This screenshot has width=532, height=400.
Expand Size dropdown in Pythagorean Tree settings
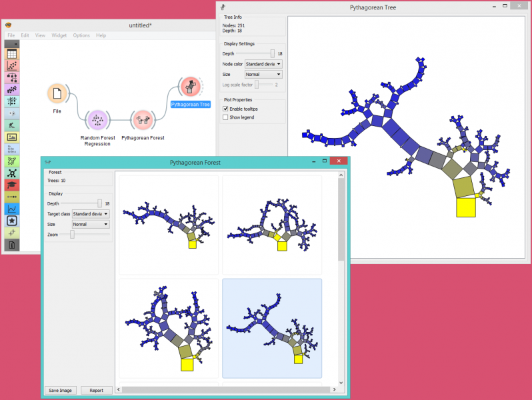(263, 75)
